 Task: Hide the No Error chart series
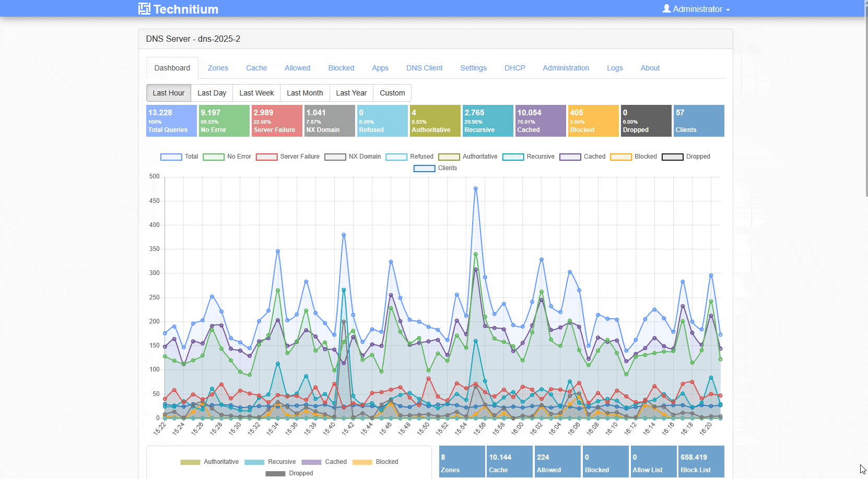(x=227, y=157)
